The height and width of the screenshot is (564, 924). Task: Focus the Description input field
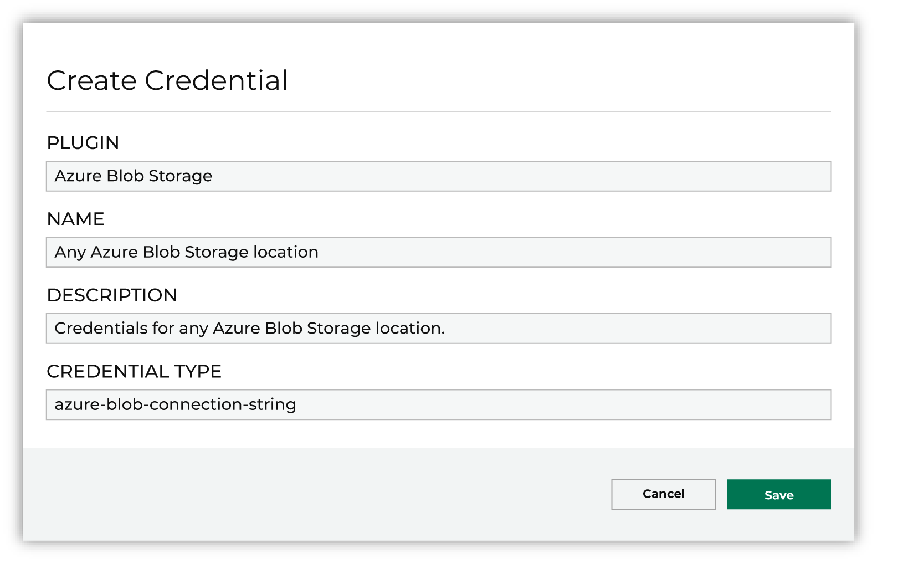[439, 329]
